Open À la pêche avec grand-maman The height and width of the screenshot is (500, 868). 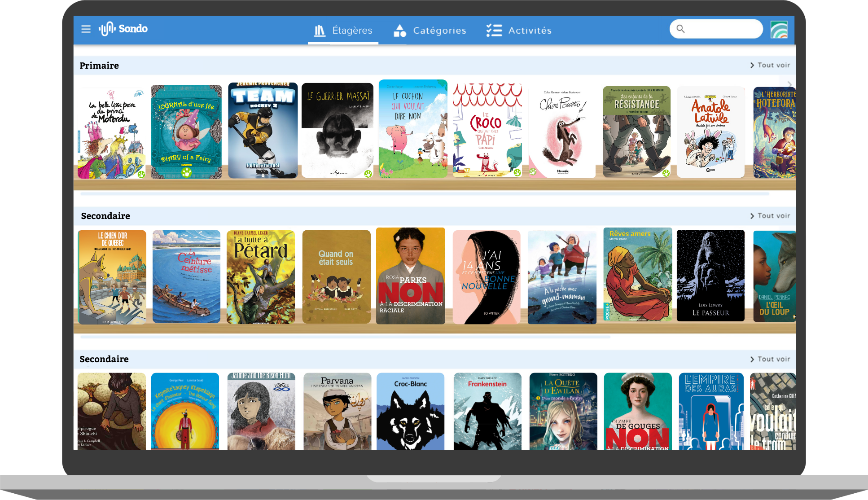(x=562, y=277)
